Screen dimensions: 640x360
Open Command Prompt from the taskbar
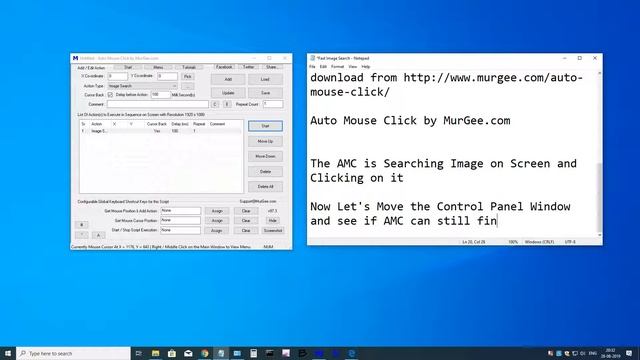tap(270, 353)
